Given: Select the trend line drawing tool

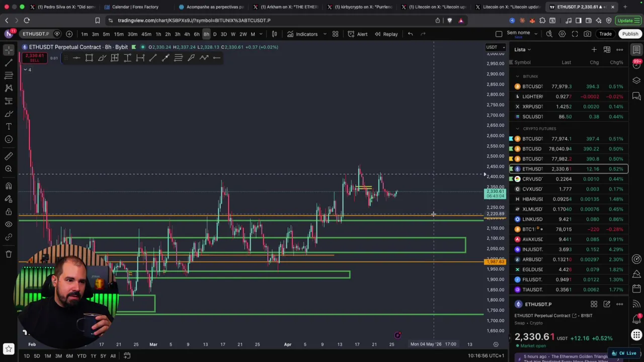Looking at the screenshot, I should (x=9, y=63).
